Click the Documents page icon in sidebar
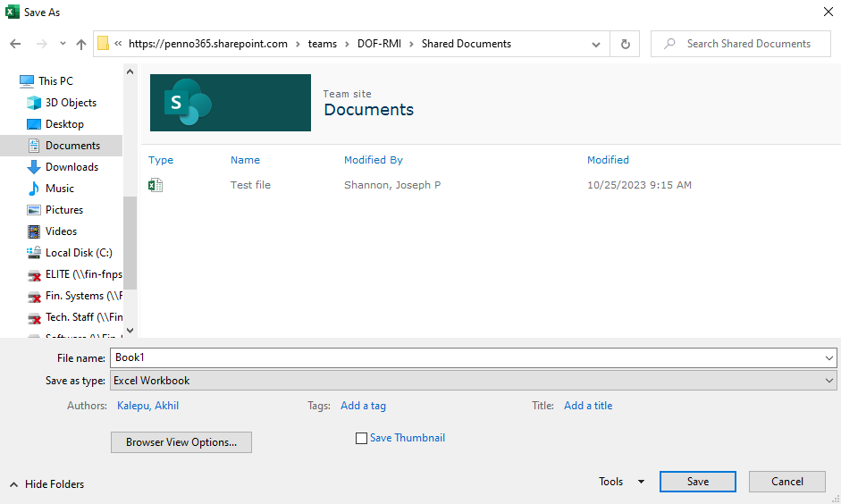This screenshot has height=504, width=841. click(34, 146)
